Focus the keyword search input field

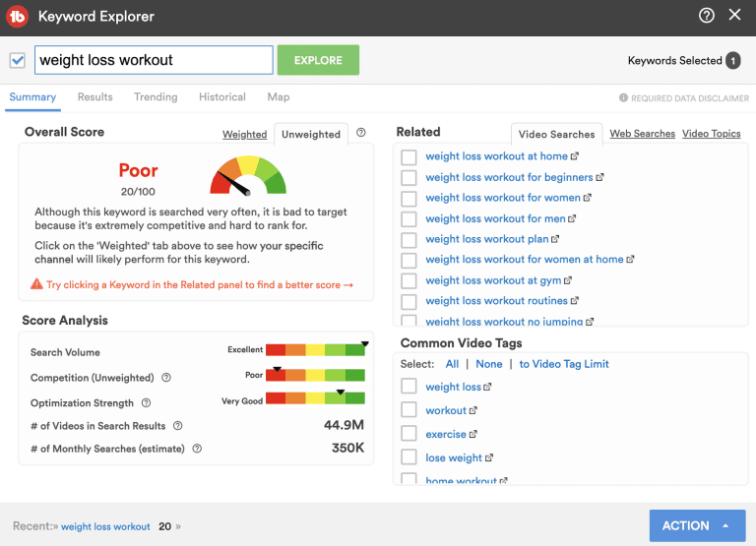154,60
